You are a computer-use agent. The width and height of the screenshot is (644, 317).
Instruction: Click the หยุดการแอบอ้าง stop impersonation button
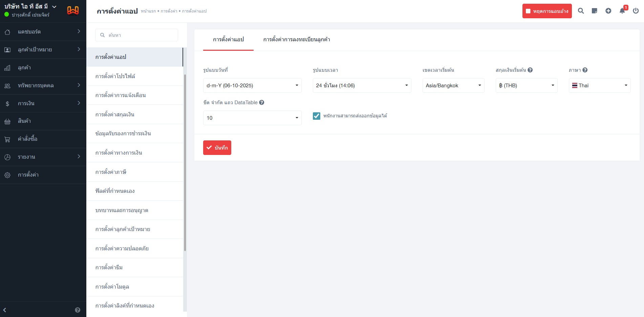547,11
